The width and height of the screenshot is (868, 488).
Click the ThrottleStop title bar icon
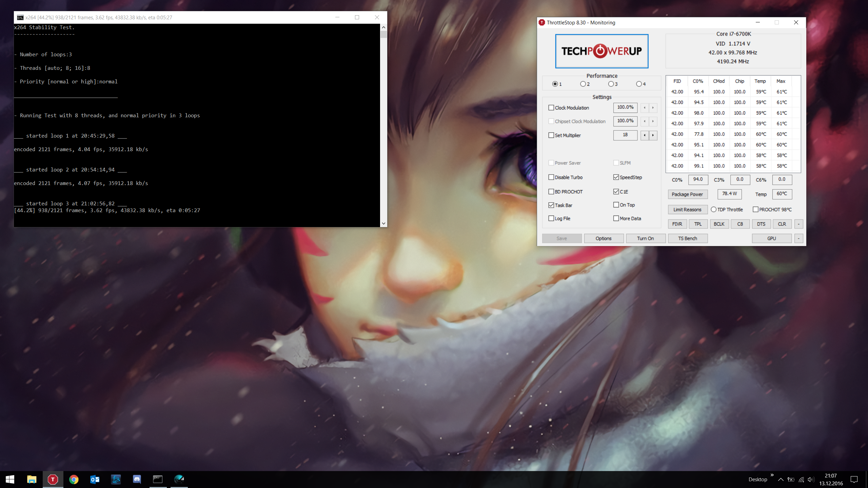(x=542, y=22)
